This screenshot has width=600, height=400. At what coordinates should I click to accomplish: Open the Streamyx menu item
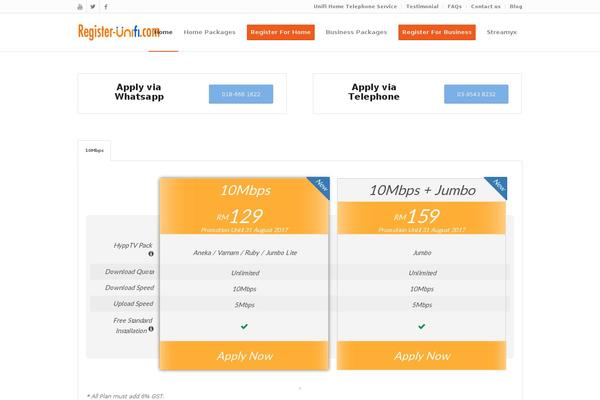[x=502, y=32]
